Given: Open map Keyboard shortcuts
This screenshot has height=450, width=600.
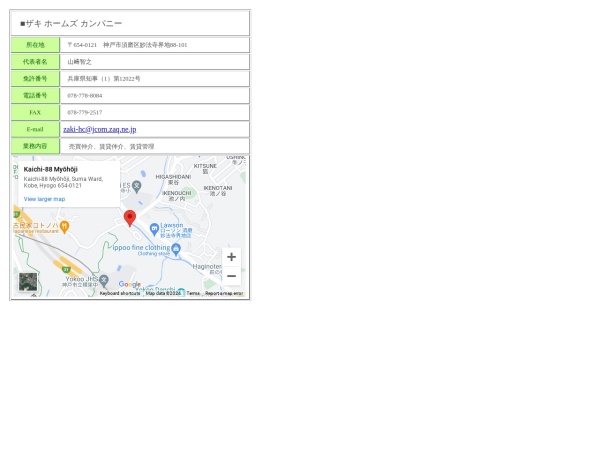Looking at the screenshot, I should 120,293.
